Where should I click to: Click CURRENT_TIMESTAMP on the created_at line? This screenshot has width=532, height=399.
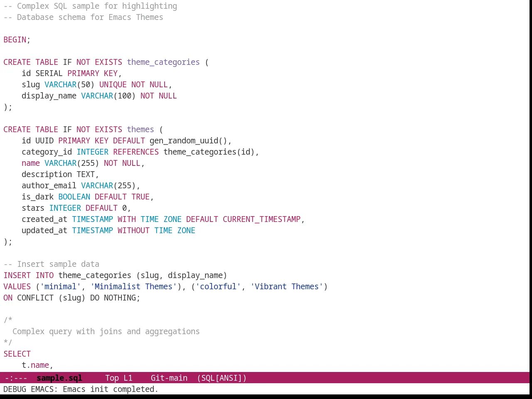click(261, 219)
